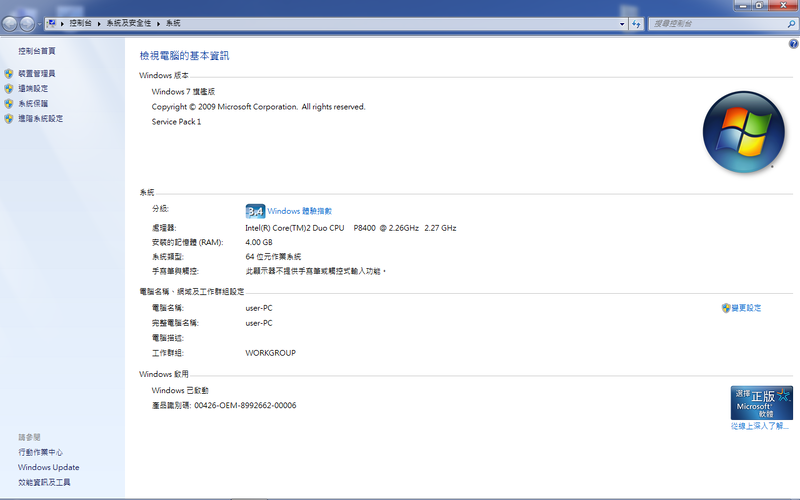Open 裝置管理員 link
This screenshot has width=800, height=500.
(37, 73)
